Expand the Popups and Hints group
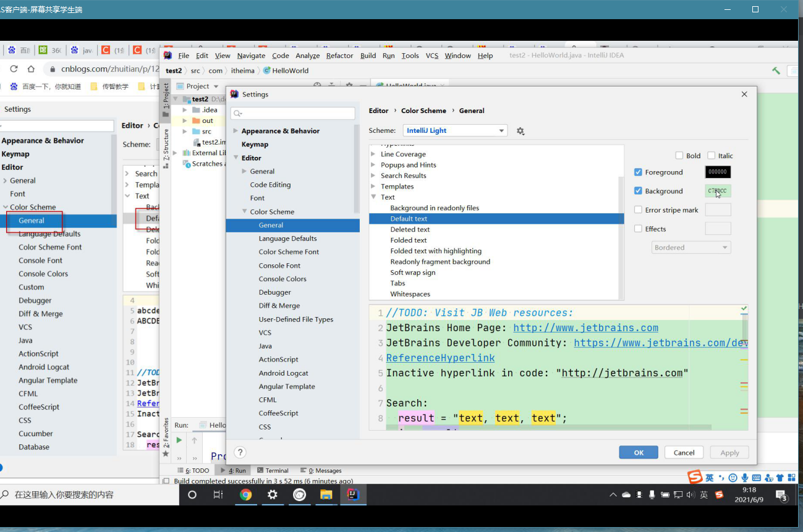This screenshot has width=803, height=532. click(x=373, y=165)
